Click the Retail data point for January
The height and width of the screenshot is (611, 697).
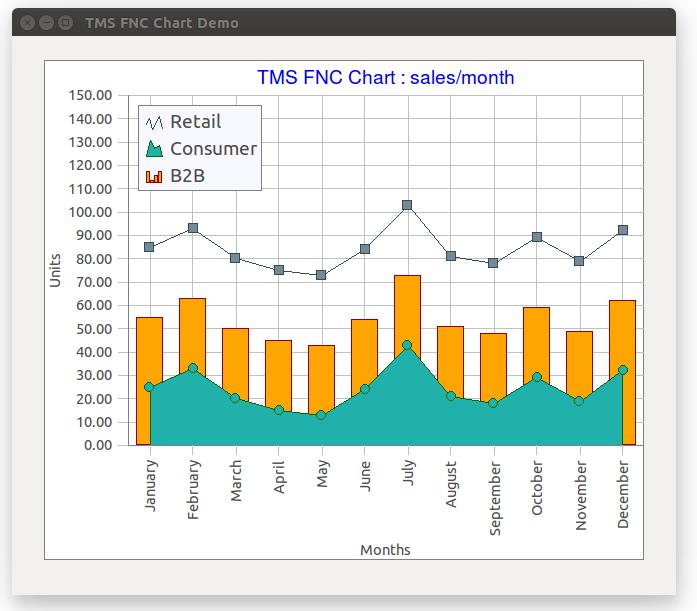pos(149,247)
